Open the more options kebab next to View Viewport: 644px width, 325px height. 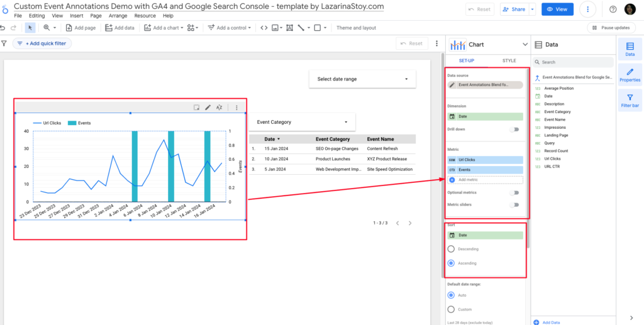(x=588, y=9)
